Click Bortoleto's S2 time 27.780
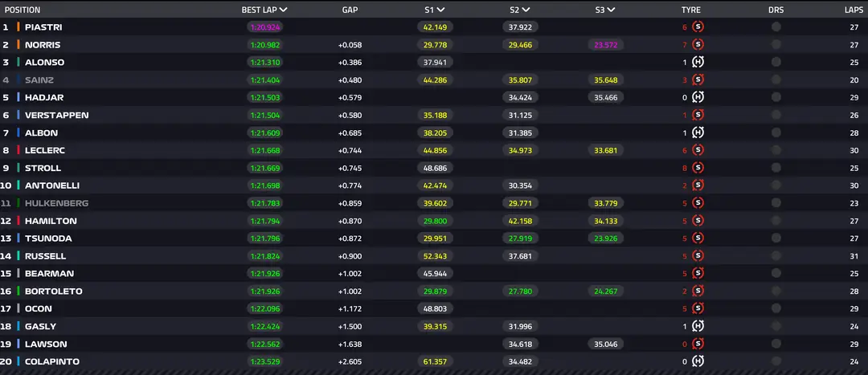This screenshot has width=868, height=375. tap(520, 291)
